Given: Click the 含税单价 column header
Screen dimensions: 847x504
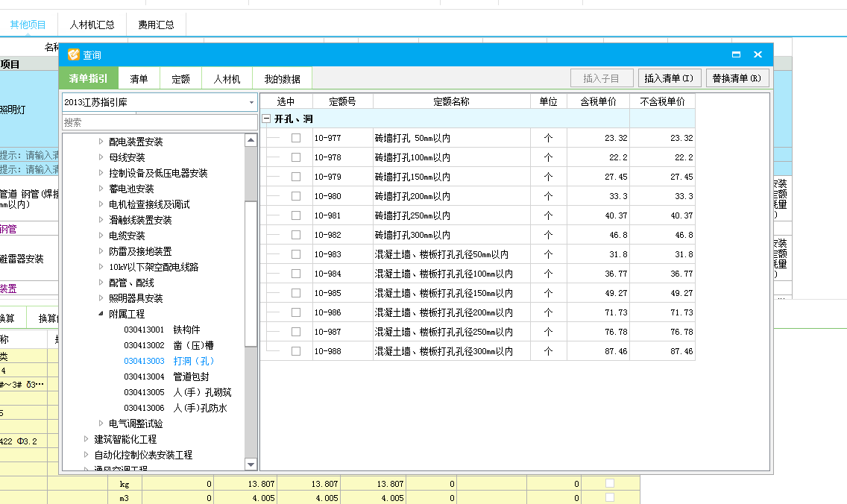Looking at the screenshot, I should [598, 101].
